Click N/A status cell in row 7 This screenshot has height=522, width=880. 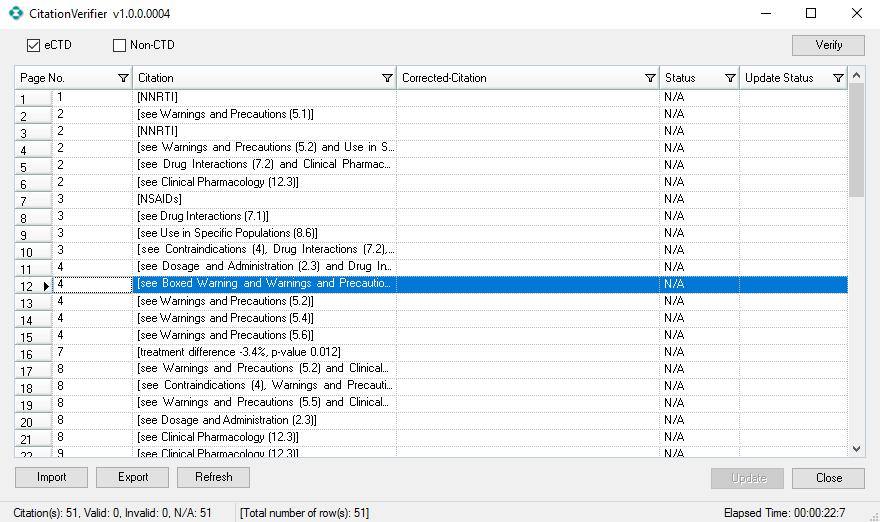(699, 199)
